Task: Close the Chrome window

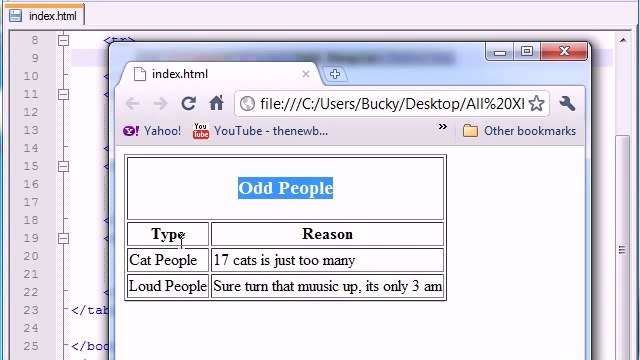Action: click(564, 51)
